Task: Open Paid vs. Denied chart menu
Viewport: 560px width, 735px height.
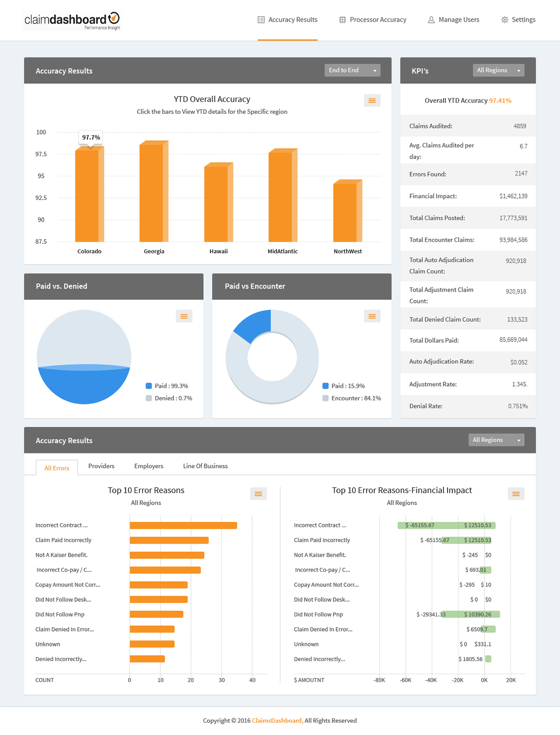Action: 184,316
